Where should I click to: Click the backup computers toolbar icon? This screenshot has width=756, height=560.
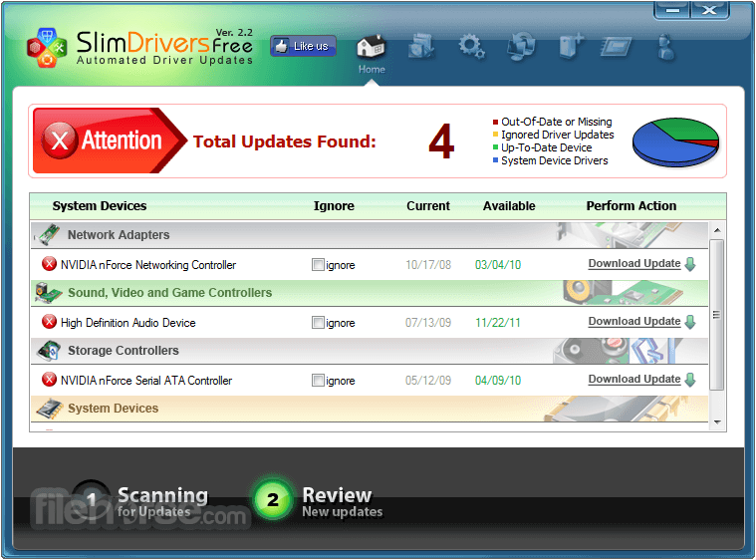click(x=521, y=47)
